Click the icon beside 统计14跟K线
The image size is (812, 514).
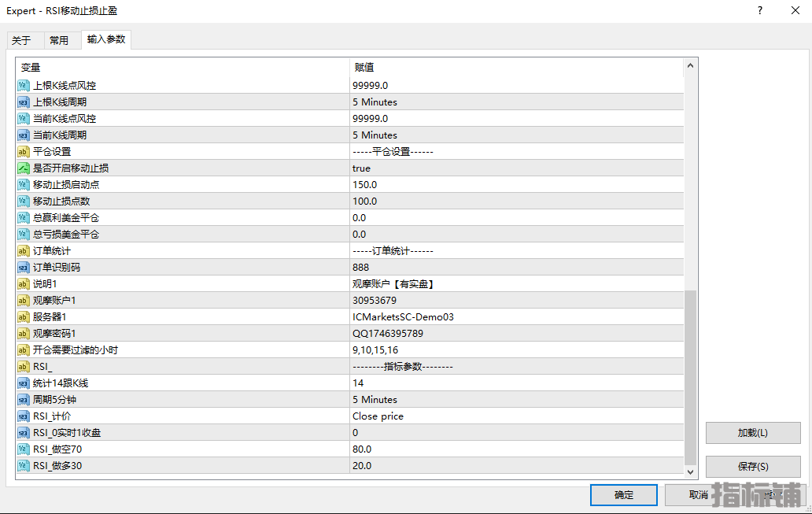click(x=24, y=383)
